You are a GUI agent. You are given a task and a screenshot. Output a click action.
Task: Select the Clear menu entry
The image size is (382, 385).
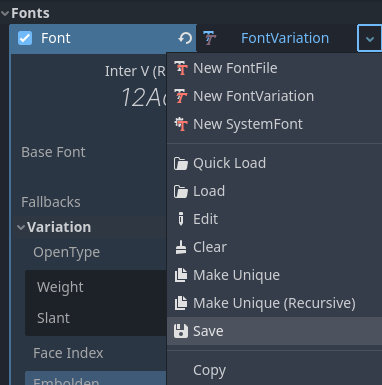[x=274, y=247]
